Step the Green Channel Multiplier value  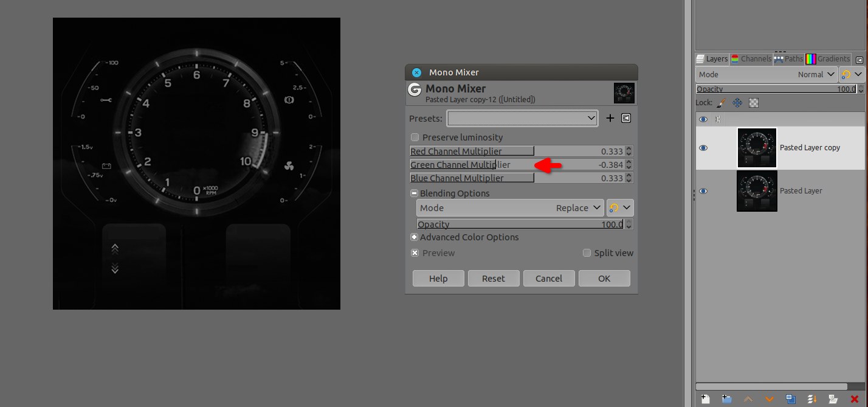point(629,165)
